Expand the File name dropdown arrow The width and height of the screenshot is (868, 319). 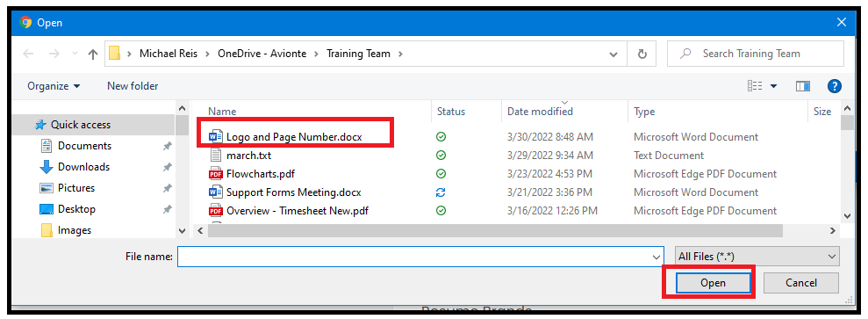coord(656,257)
